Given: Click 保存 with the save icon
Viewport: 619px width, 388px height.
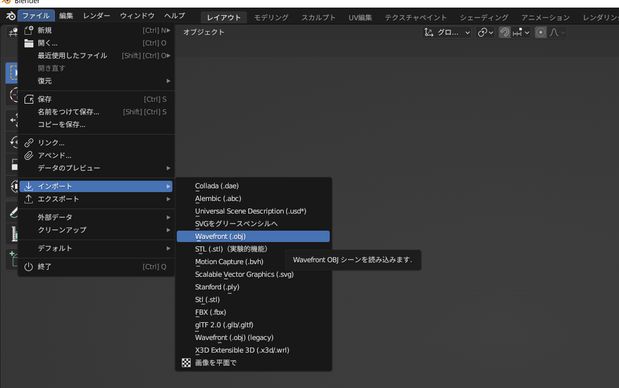Looking at the screenshot, I should tap(96, 99).
